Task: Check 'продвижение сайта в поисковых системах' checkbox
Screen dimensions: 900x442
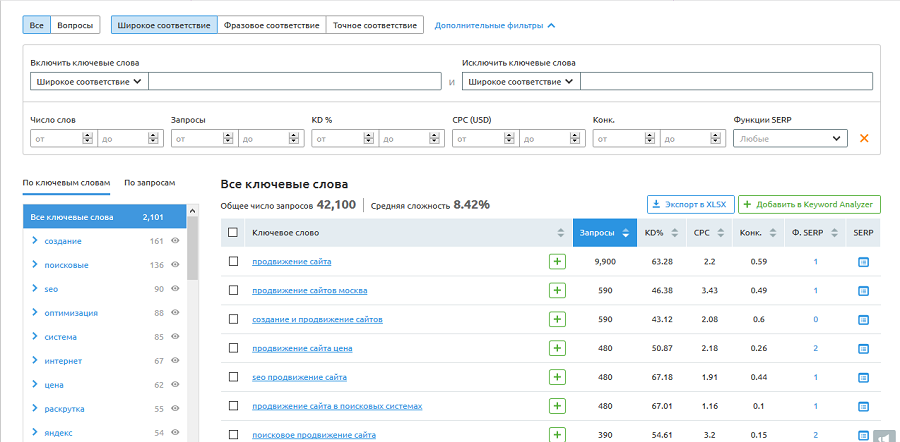Action: (233, 406)
